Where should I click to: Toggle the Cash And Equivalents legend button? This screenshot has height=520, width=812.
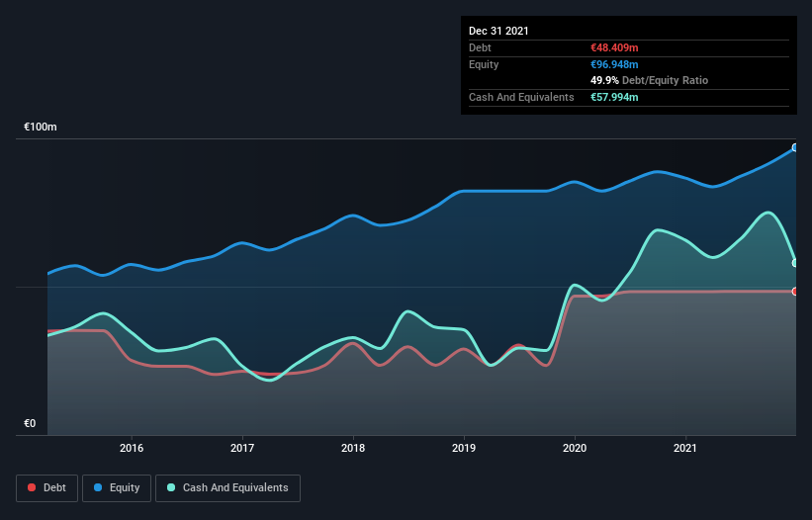(227, 488)
